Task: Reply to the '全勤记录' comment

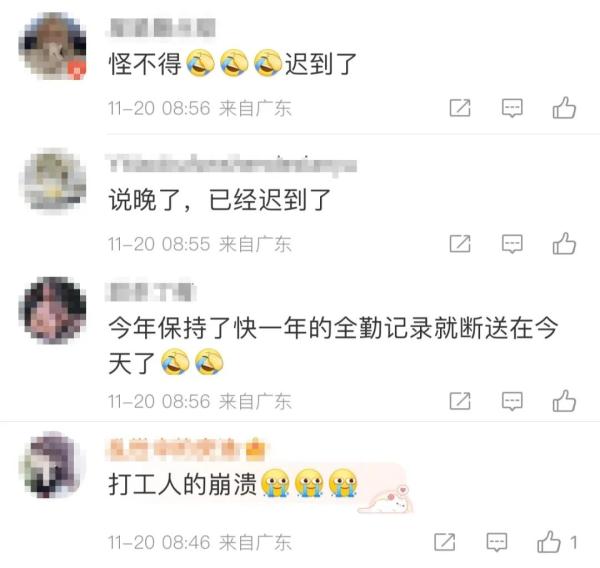Action: [512, 401]
